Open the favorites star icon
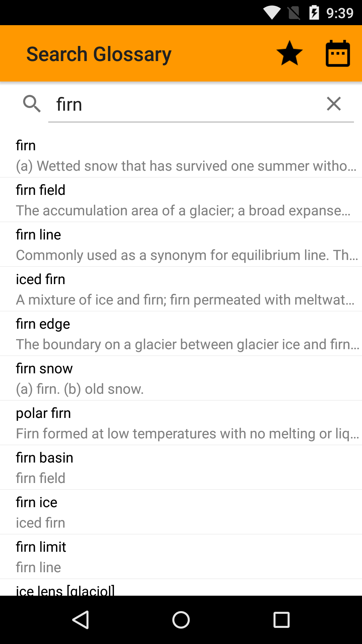This screenshot has width=362, height=644. coord(289,53)
